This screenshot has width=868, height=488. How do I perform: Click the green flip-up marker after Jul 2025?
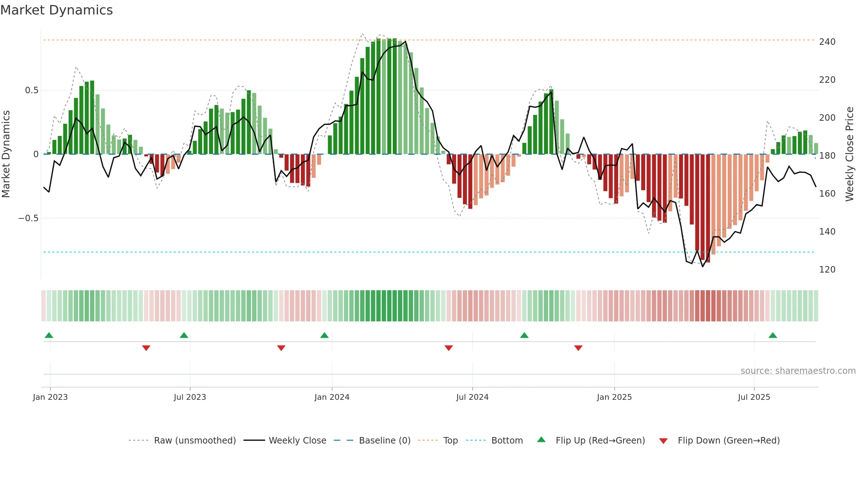click(773, 335)
